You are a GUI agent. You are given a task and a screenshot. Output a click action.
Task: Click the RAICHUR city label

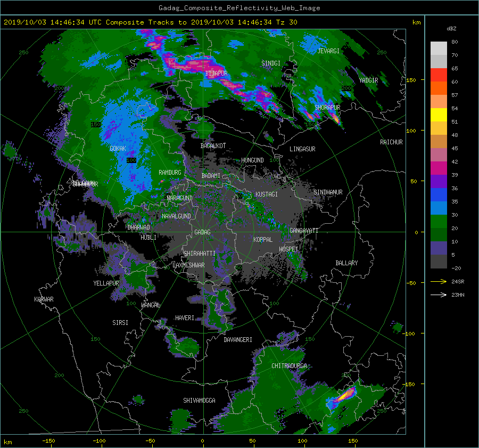tap(391, 142)
